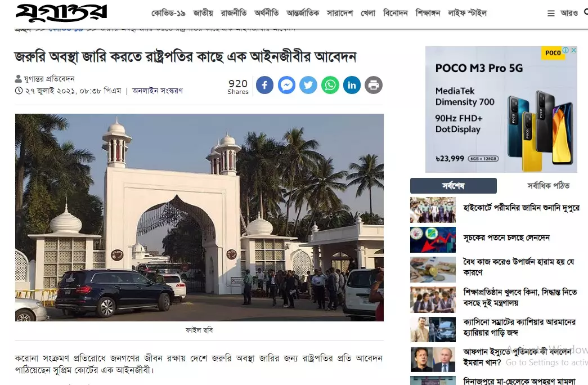The height and width of the screenshot is (385, 588).
Task: Open হাইকোর্টে পরীমনির জামিন শুনানি news link
Action: [x=521, y=208]
